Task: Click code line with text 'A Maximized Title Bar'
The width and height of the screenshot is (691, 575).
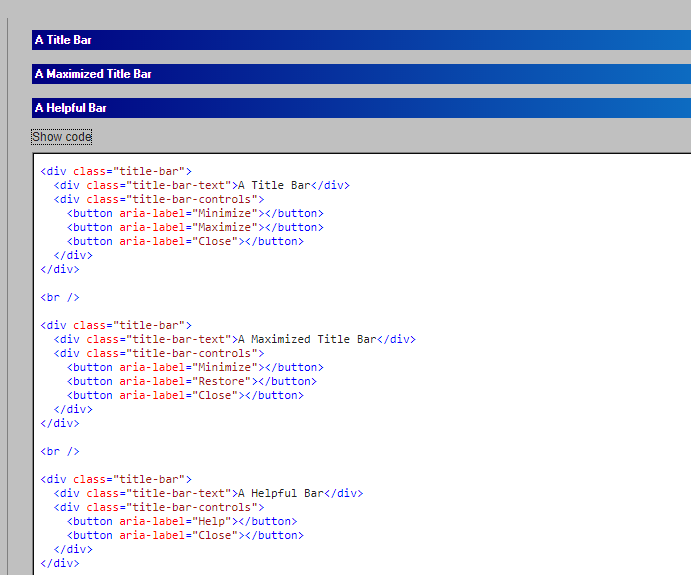Action: point(235,339)
